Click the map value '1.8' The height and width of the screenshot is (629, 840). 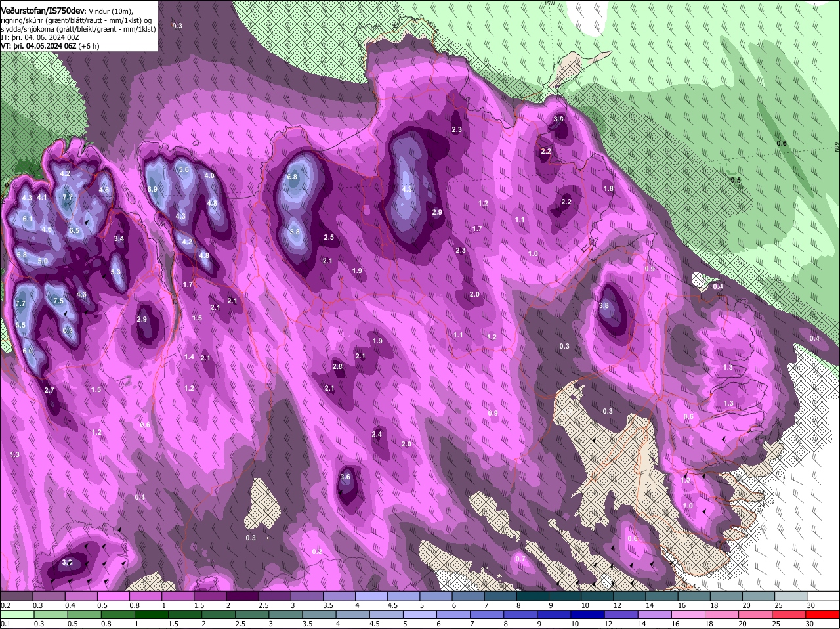point(608,189)
